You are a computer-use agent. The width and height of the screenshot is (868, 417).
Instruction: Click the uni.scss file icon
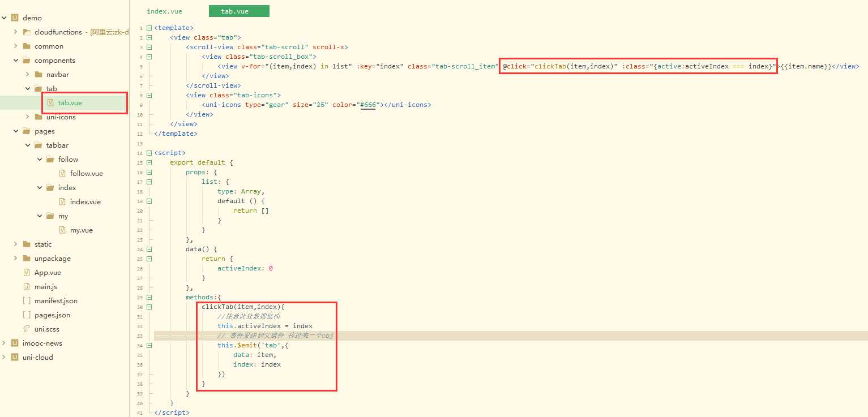pos(27,329)
